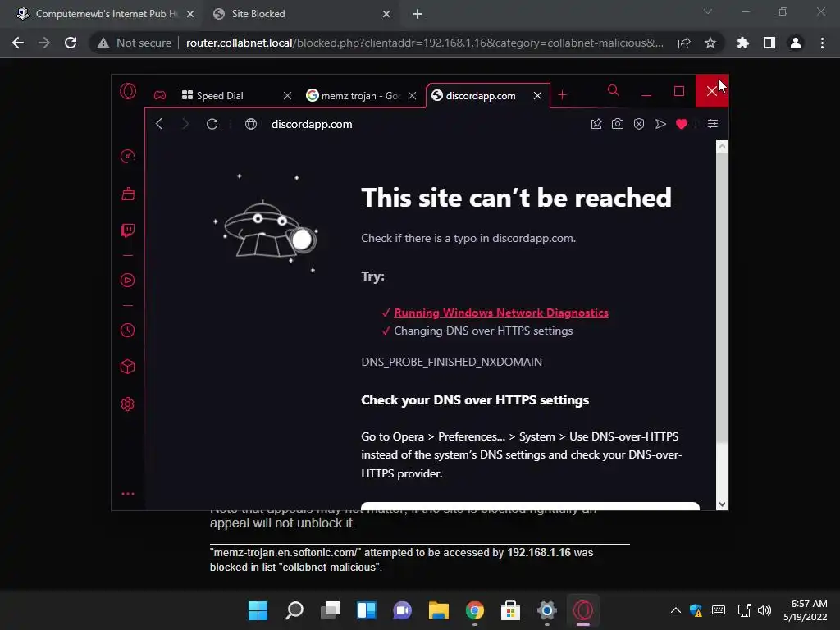840x630 pixels.
Task: Open GX Control in Opera sidebar
Action: [x=127, y=156]
